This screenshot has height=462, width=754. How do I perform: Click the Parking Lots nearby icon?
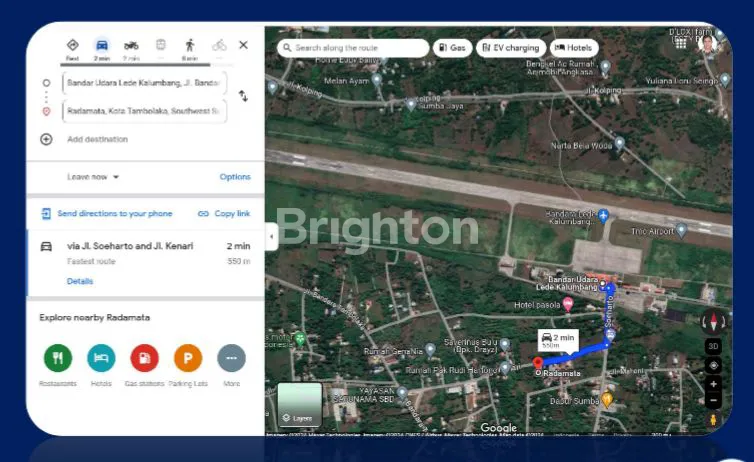(x=188, y=357)
